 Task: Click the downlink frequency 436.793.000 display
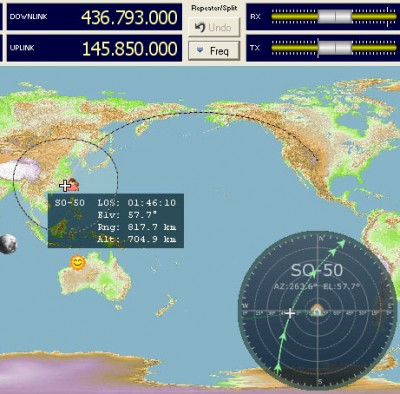pyautogui.click(x=129, y=17)
